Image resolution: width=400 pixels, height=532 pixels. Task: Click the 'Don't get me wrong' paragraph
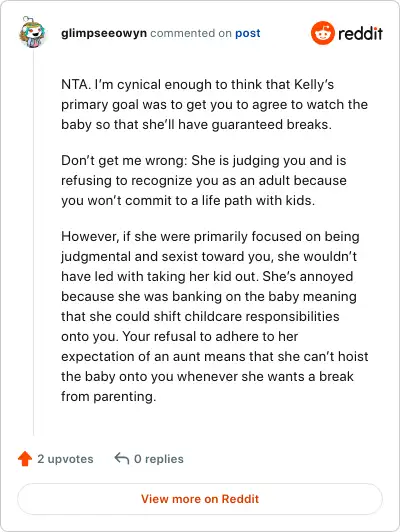(204, 180)
